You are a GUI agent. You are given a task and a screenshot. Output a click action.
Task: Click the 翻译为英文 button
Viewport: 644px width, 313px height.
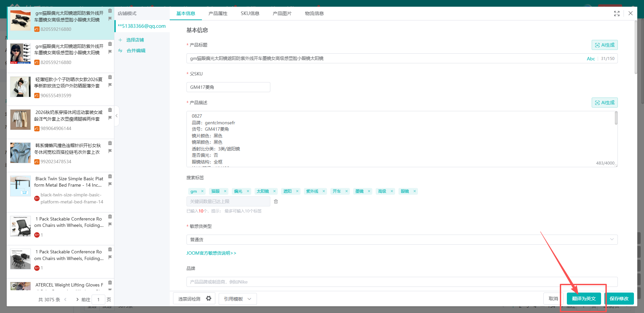[x=584, y=299]
